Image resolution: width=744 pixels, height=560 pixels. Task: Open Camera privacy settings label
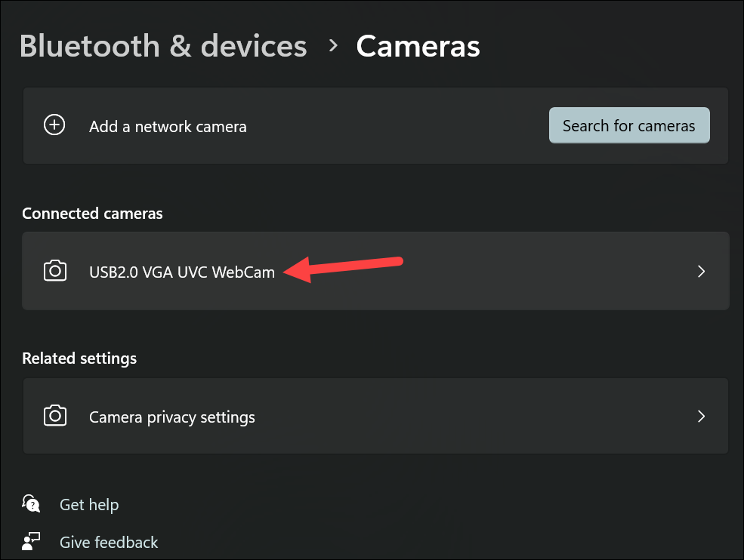point(171,417)
